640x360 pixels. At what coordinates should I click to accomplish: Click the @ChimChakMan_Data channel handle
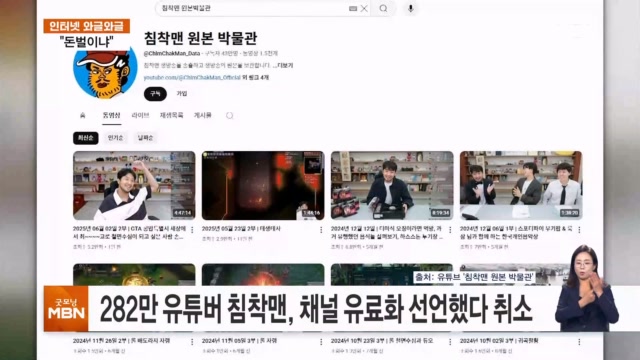pos(172,53)
